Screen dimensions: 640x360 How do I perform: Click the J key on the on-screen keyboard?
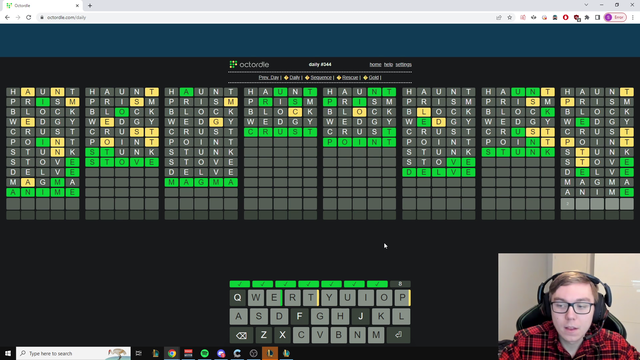pos(360,316)
